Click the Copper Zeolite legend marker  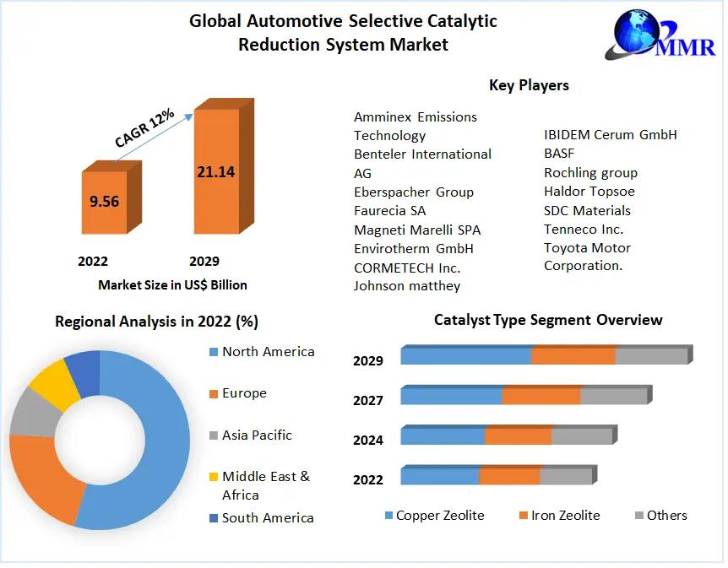388,516
